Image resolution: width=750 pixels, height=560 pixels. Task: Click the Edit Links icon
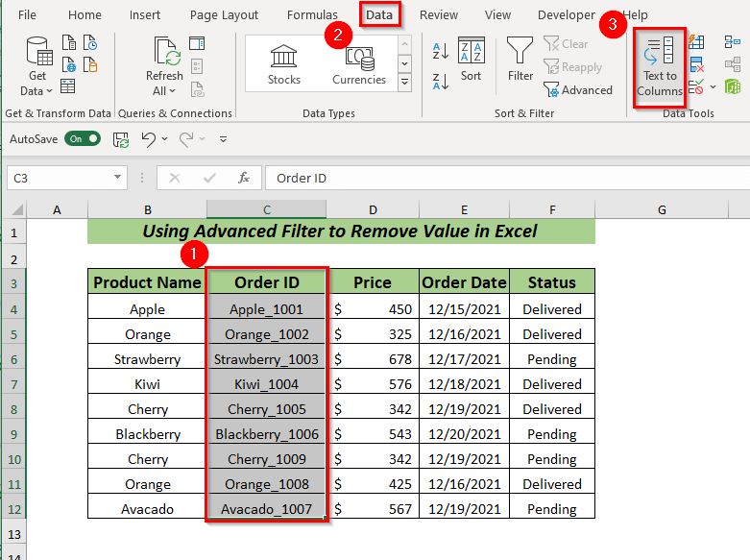click(197, 89)
